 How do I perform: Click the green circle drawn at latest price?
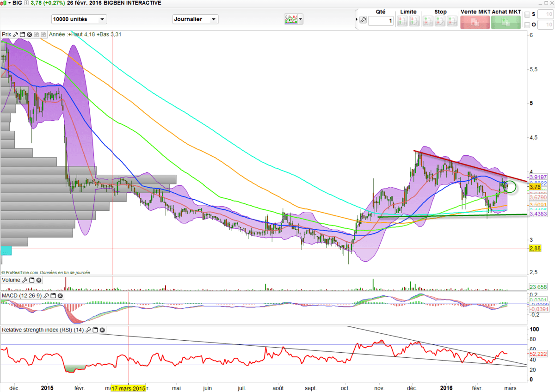[x=510, y=187]
